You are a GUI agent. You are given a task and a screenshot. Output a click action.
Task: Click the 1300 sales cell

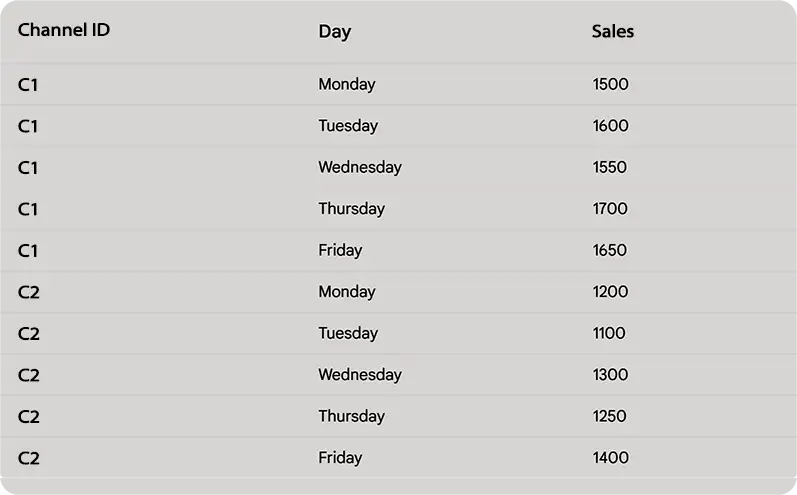610,375
